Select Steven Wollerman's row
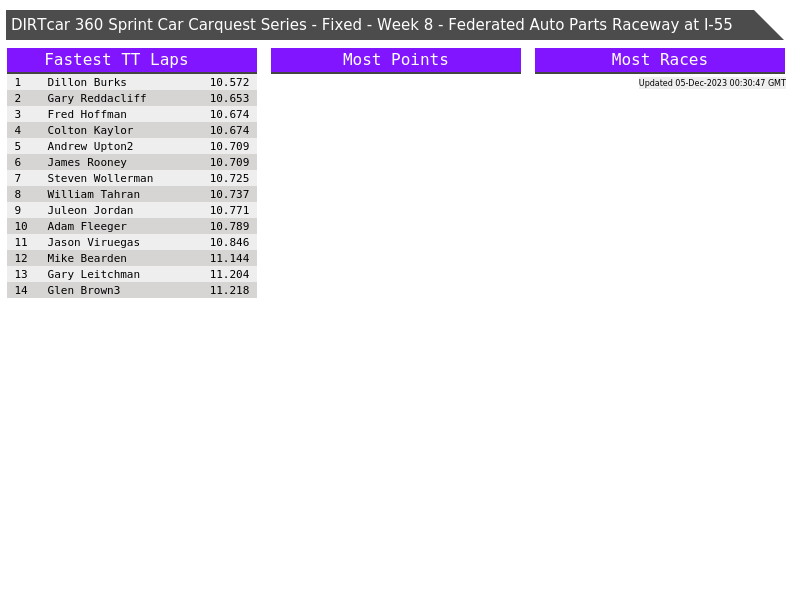 click(x=100, y=178)
